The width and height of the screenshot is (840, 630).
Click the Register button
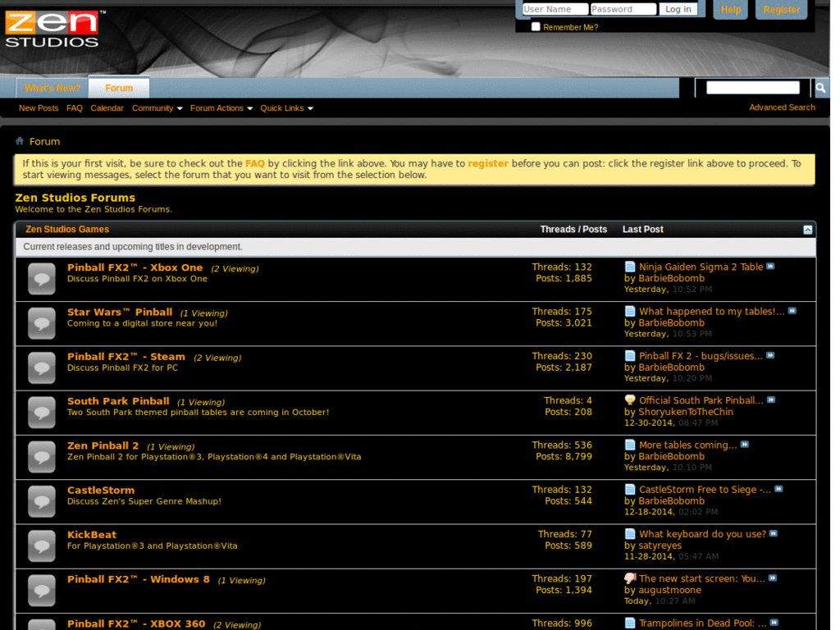pos(781,10)
